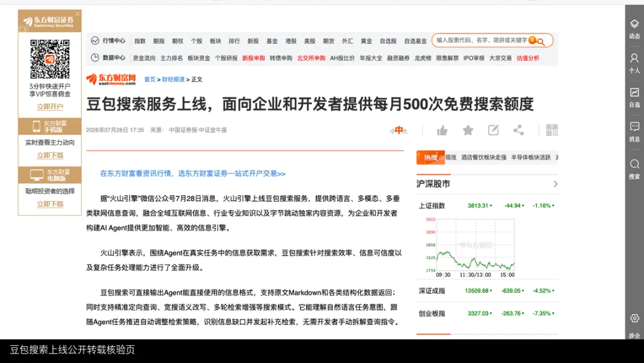This screenshot has height=363, width=644.
Task: Click the share icon
Action: 518,130
